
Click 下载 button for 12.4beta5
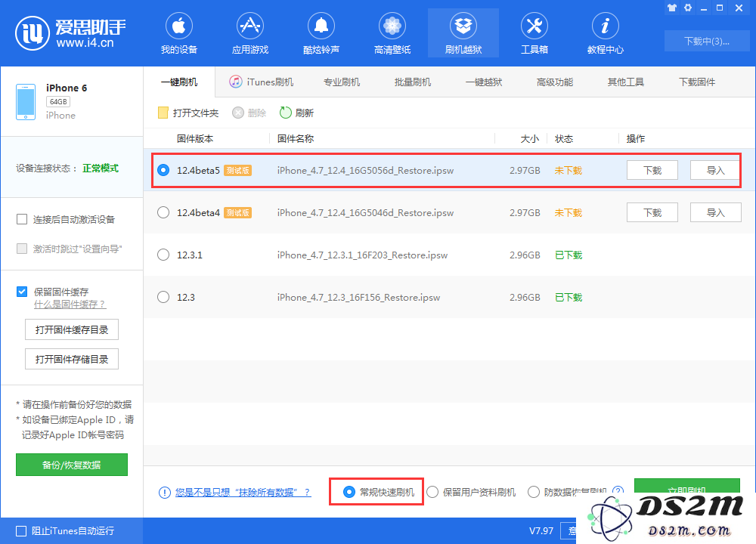pos(652,170)
